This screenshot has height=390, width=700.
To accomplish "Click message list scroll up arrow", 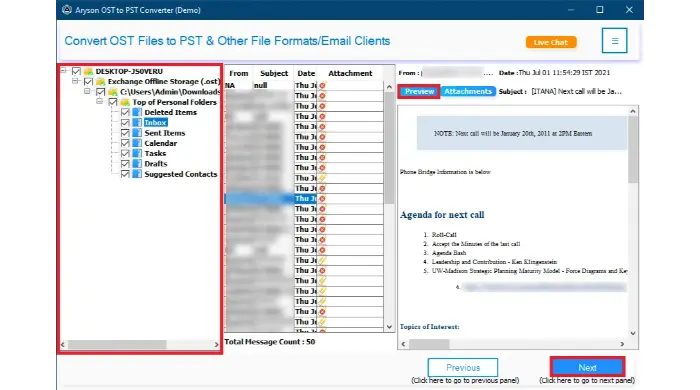I will coord(389,87).
